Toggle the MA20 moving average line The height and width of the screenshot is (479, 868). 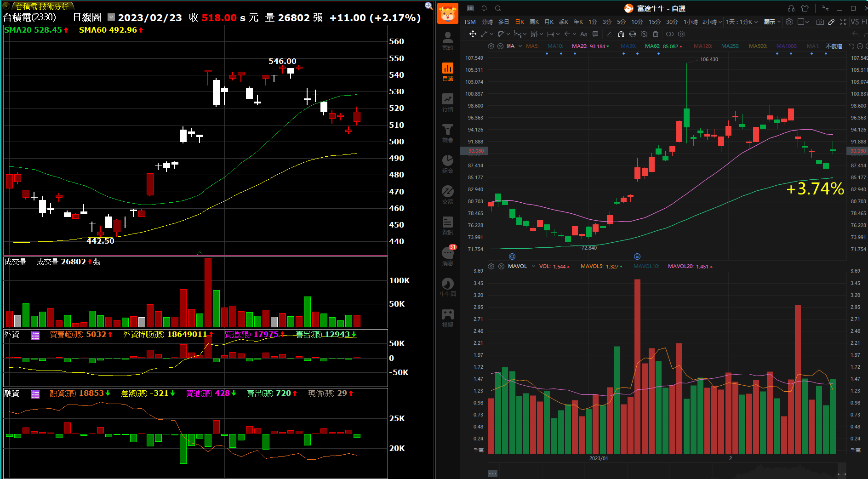pos(590,46)
